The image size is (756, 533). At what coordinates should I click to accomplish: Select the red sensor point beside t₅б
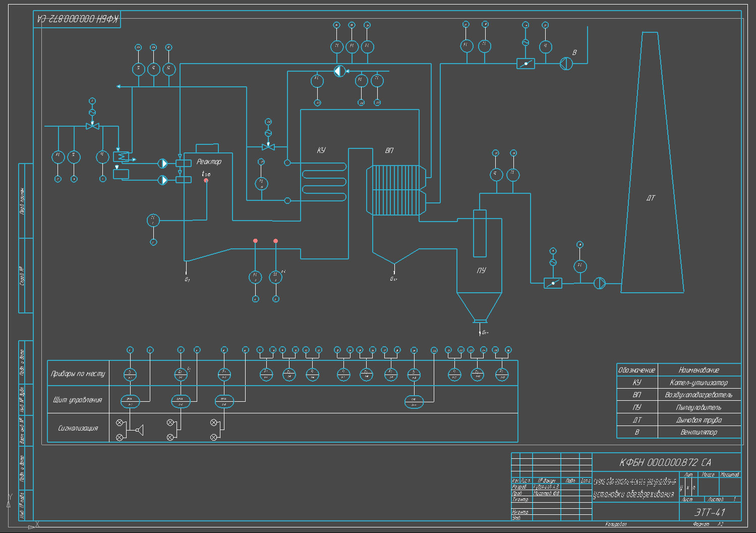[206, 180]
